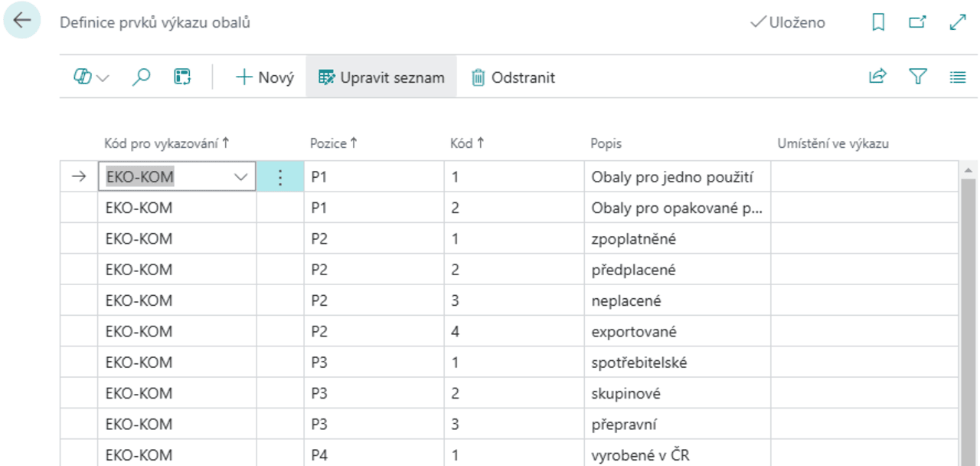The image size is (980, 466).
Task: Click the share icon
Action: pos(877,77)
